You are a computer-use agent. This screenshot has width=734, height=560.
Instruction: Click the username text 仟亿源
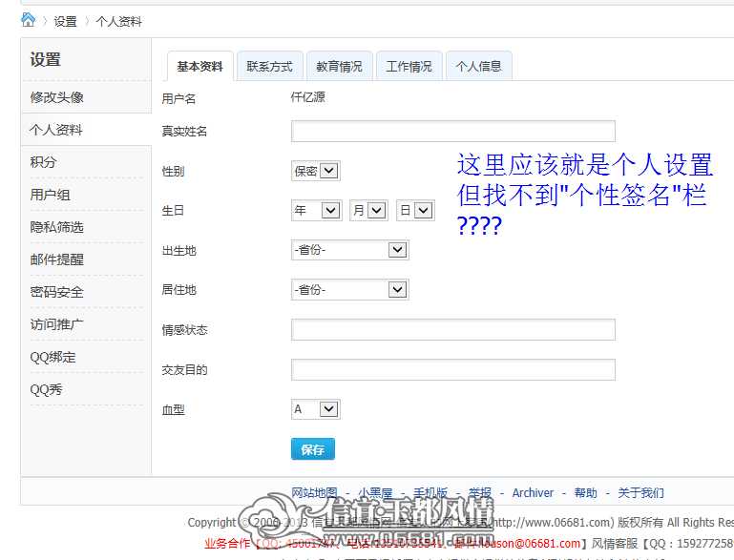[x=307, y=97]
